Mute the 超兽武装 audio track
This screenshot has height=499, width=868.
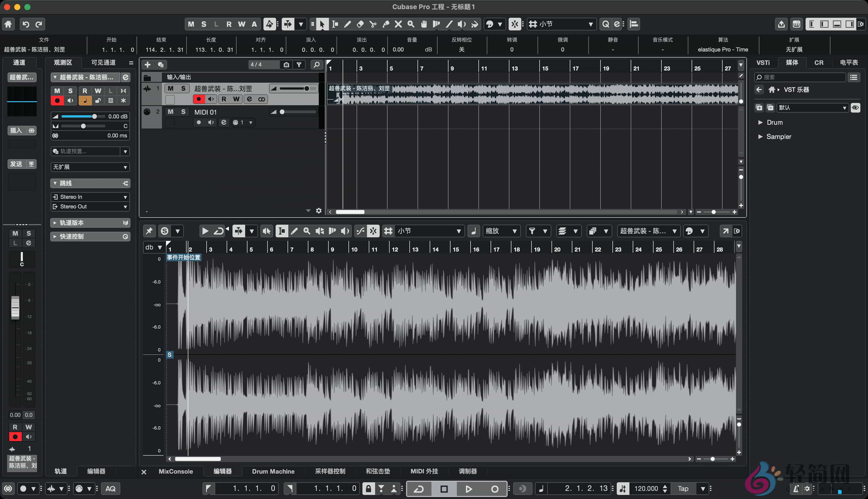171,88
